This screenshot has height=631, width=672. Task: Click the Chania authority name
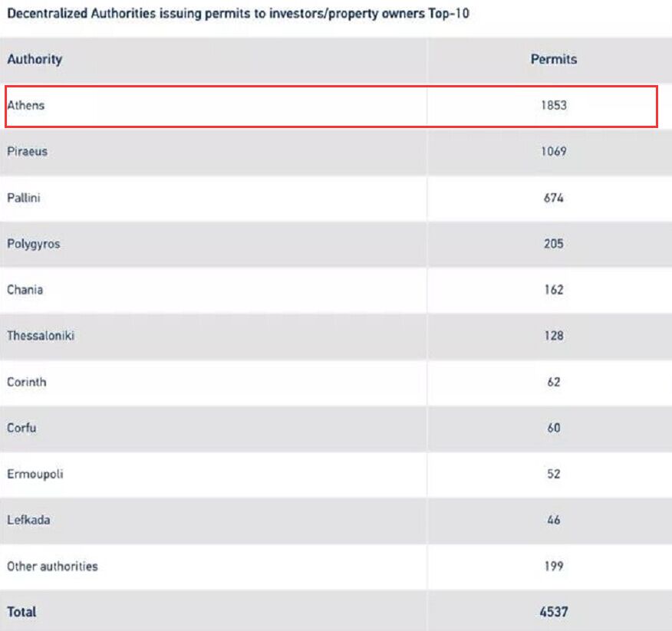point(25,290)
